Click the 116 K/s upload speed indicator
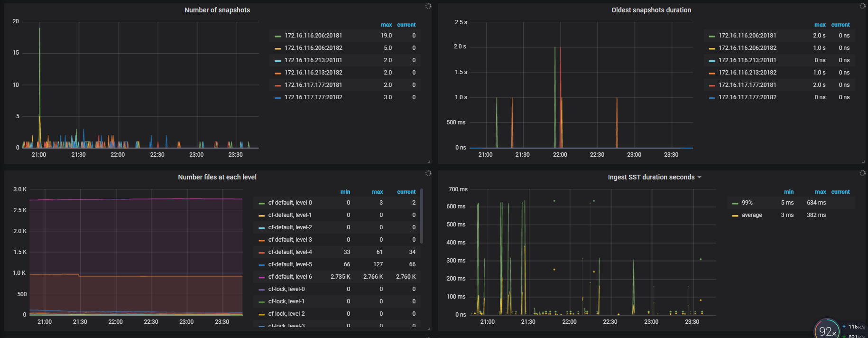868x338 pixels. click(x=856, y=327)
